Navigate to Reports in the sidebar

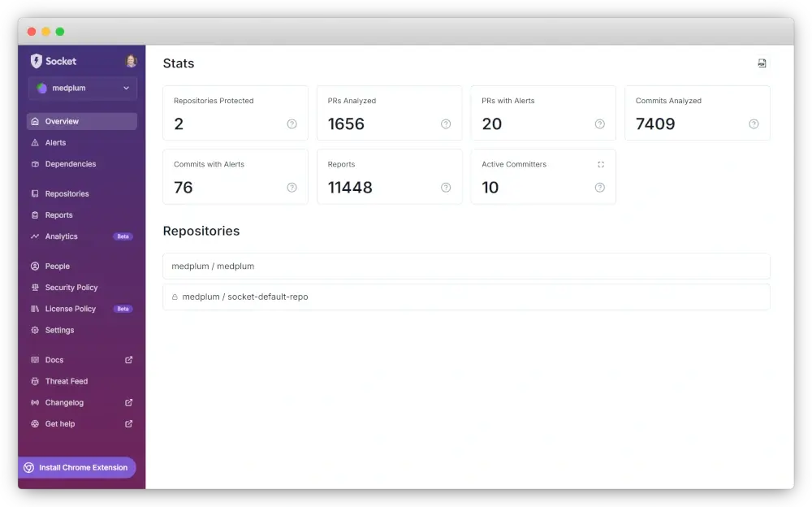pyautogui.click(x=82, y=215)
